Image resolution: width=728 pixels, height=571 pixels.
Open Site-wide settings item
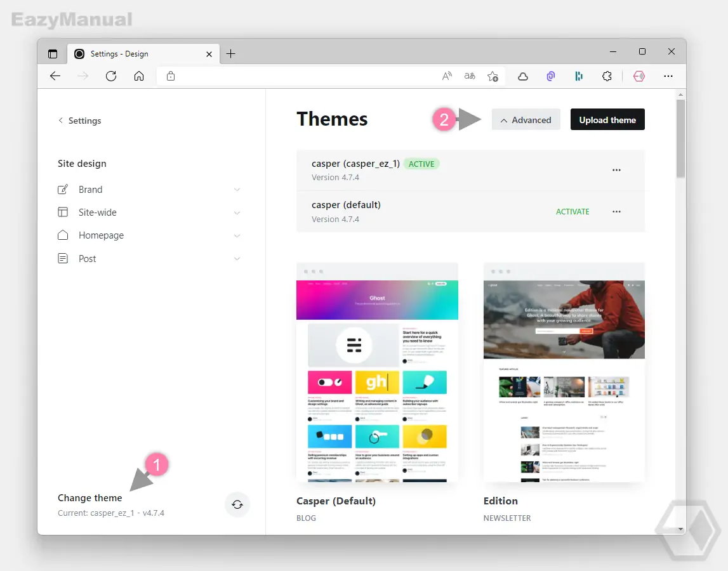(150, 212)
